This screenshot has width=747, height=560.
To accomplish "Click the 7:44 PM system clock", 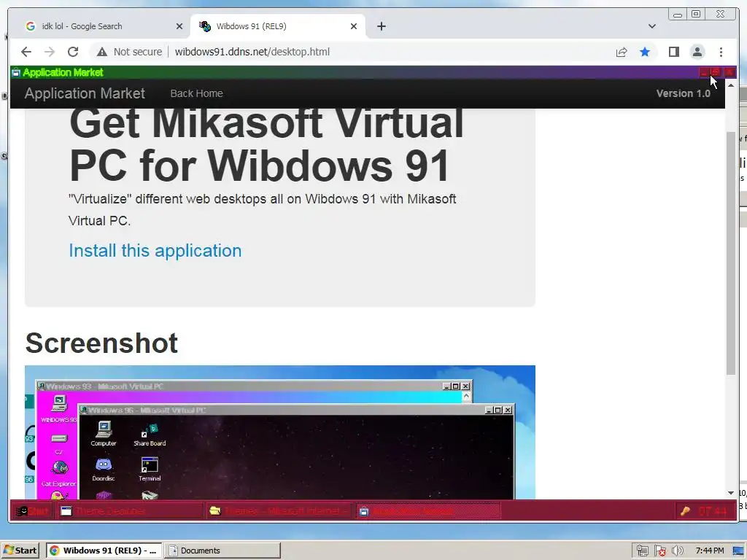I will [709, 551].
